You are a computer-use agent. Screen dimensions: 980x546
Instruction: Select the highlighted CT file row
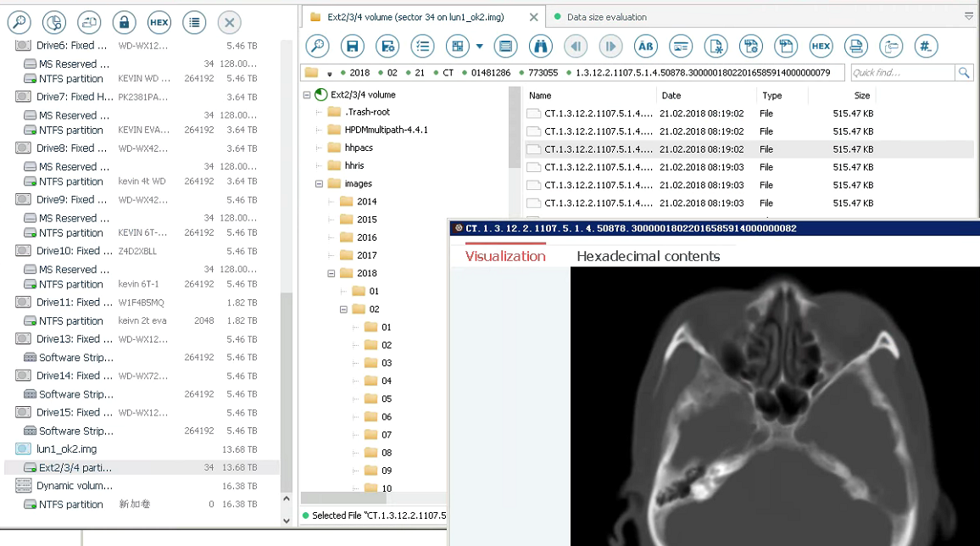(749, 149)
